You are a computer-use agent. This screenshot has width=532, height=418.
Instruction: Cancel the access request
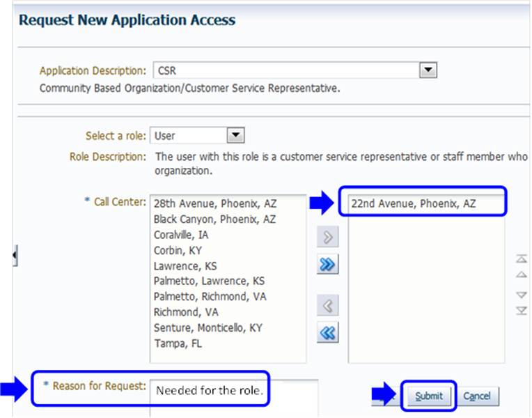pyautogui.click(x=477, y=396)
